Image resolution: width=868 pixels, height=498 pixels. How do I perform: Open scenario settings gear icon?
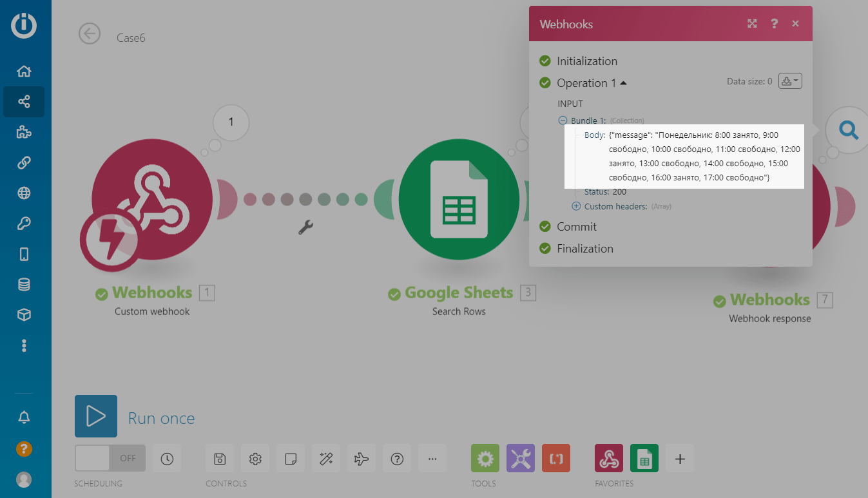tap(255, 459)
